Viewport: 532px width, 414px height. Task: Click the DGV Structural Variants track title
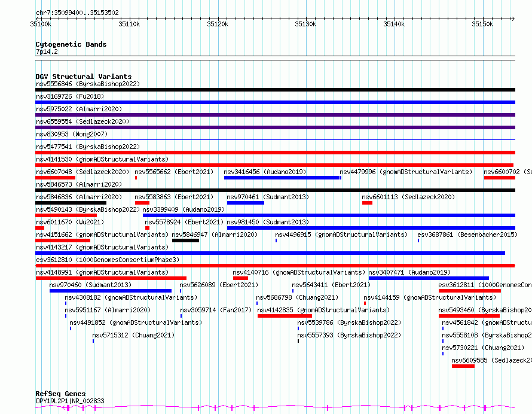click(84, 77)
